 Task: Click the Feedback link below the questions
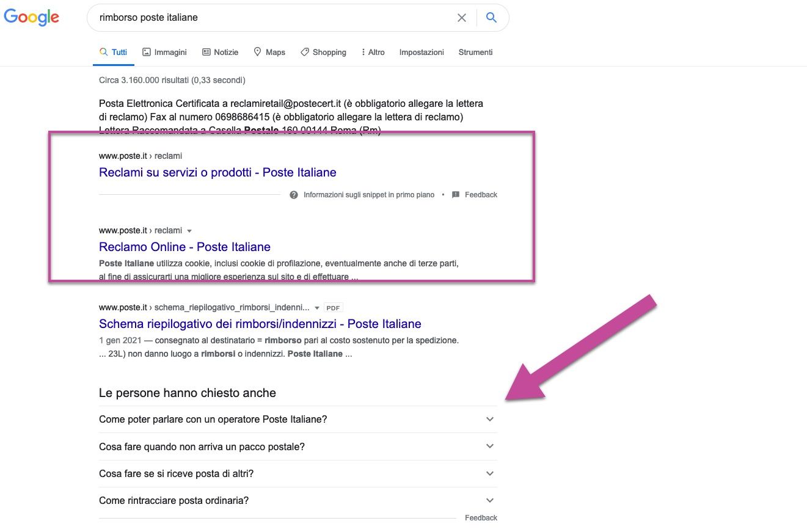coord(481,518)
